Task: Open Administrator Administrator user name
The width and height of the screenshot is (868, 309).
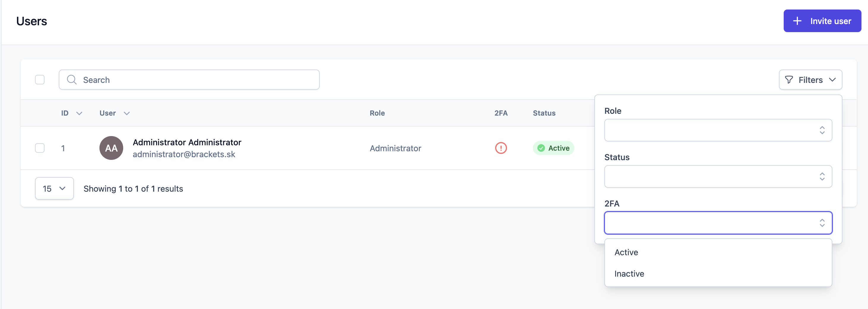Action: (187, 142)
